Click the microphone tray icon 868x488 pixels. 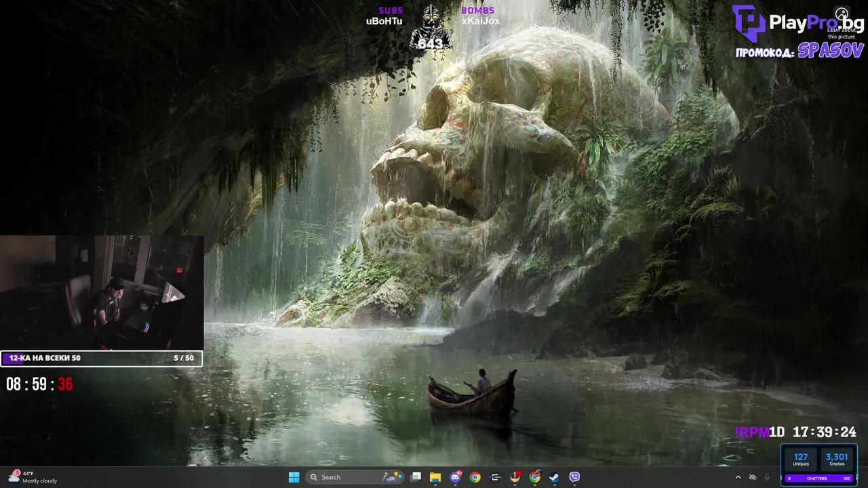coord(767,477)
